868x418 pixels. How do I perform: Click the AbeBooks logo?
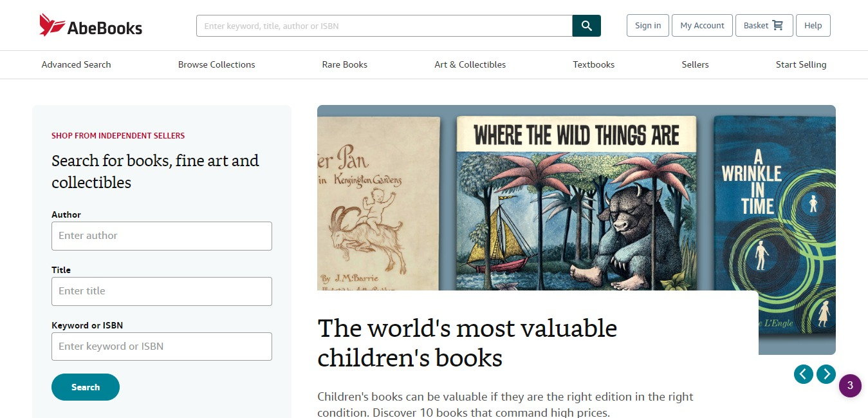(x=91, y=26)
